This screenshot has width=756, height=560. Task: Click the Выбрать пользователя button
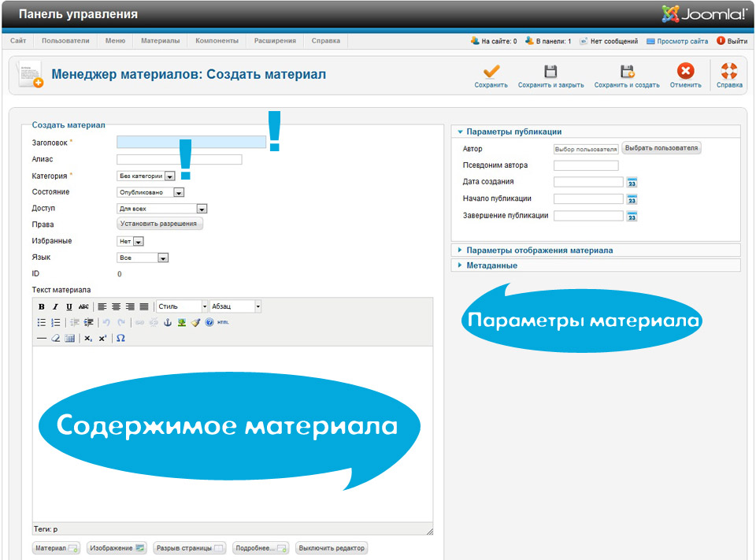coord(661,148)
